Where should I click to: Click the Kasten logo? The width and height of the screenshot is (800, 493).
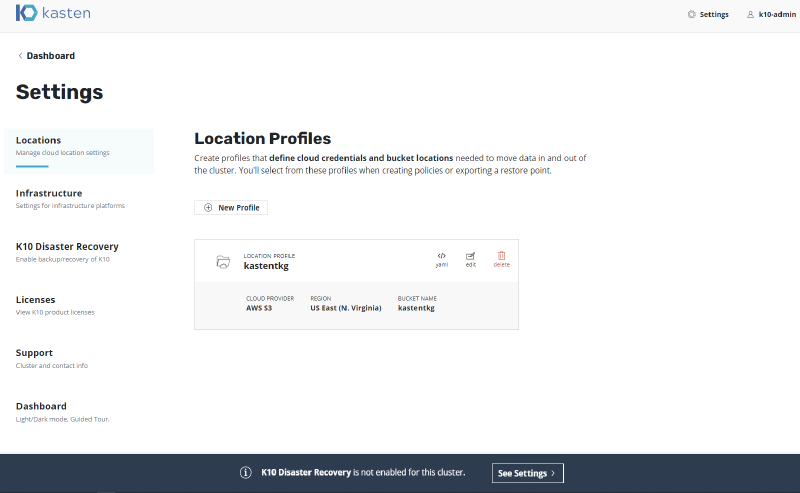tap(53, 13)
